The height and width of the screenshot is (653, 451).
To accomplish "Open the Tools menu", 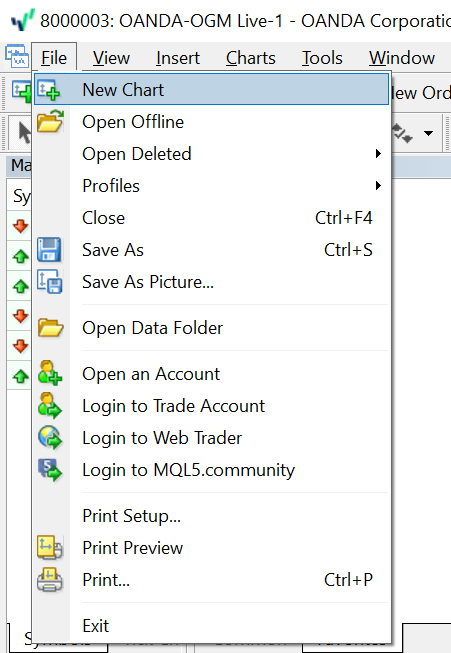I will click(x=322, y=57).
